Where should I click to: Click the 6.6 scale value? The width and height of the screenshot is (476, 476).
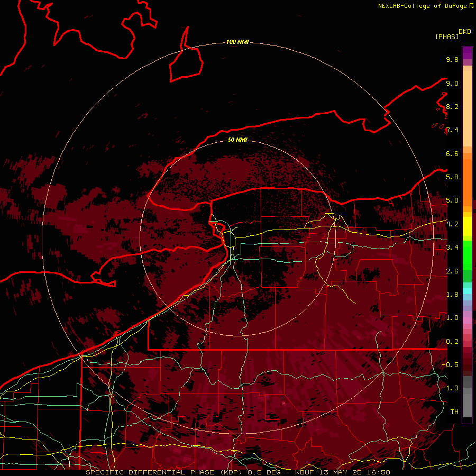(452, 153)
